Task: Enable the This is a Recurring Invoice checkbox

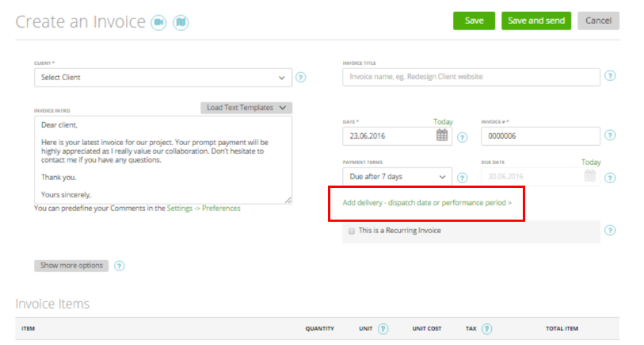Action: tap(352, 231)
